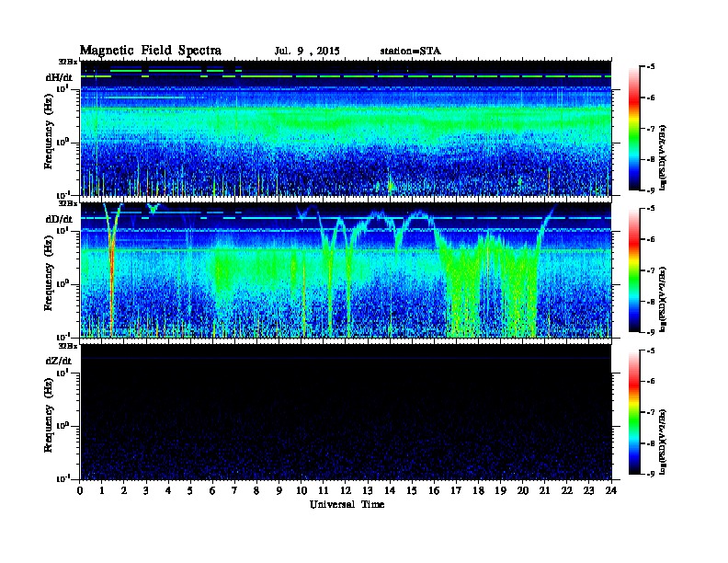The image size is (728, 563).
Task: Click the '-8' tick on dZ/dt colorbar
Action: coord(651,443)
